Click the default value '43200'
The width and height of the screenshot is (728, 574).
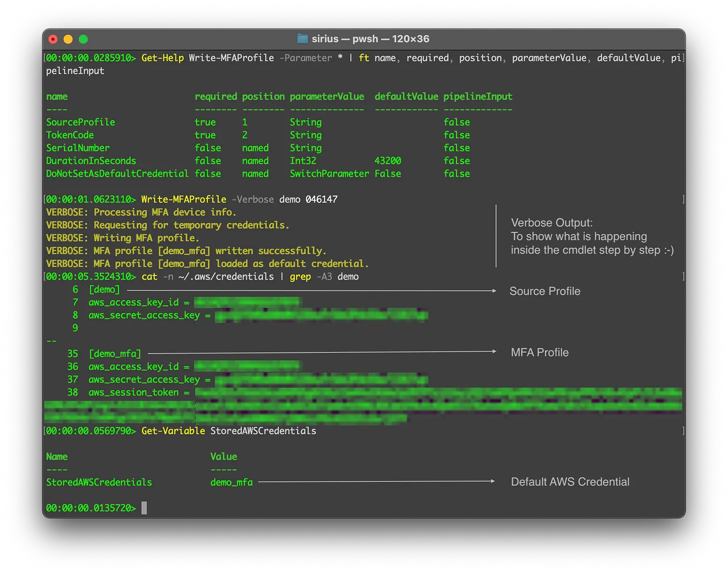(388, 161)
